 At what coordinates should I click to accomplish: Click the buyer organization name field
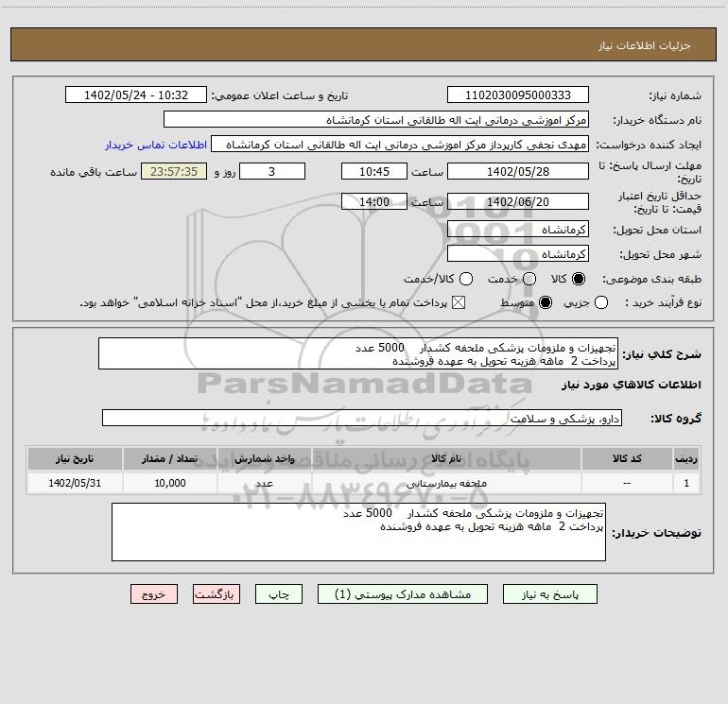pyautogui.click(x=376, y=120)
